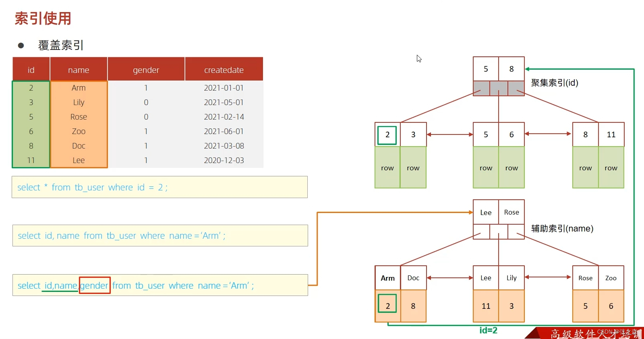
Task: Click key 6 in the clustered index leaf
Action: [x=511, y=134]
